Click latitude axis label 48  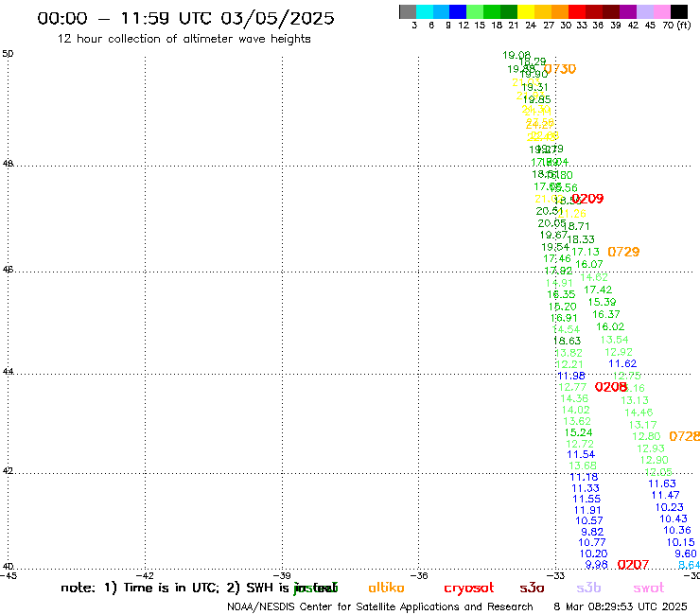pos(8,164)
